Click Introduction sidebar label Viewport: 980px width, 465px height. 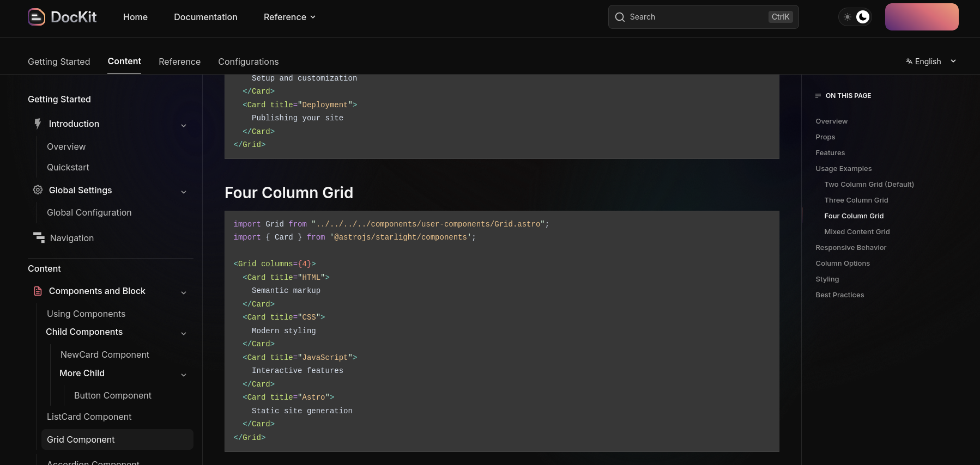point(74,124)
